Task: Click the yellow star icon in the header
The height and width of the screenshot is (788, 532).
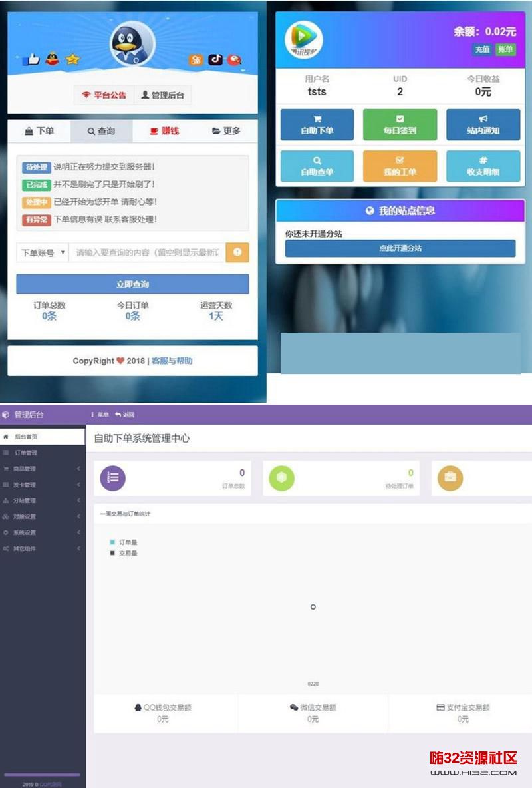Action: click(72, 59)
